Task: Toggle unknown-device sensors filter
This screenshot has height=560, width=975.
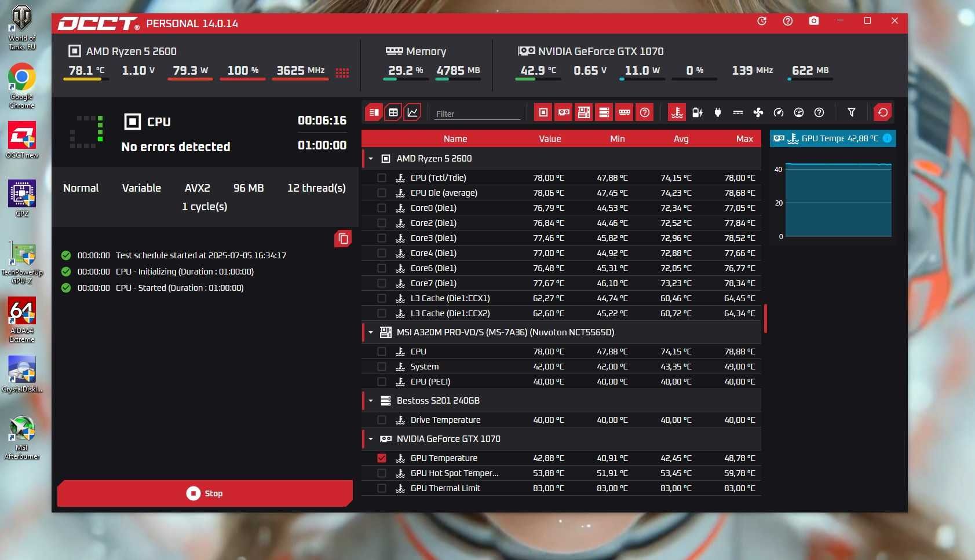Action: pyautogui.click(x=645, y=112)
